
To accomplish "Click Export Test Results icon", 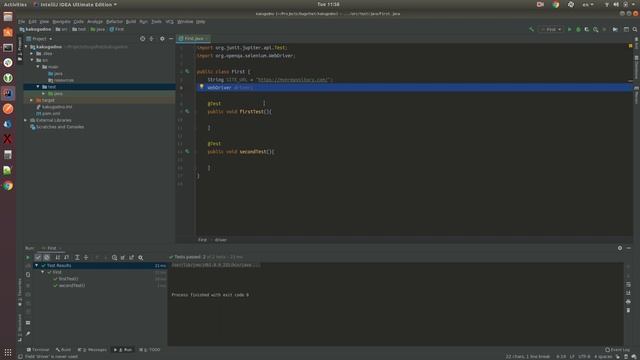I will coord(131,258).
